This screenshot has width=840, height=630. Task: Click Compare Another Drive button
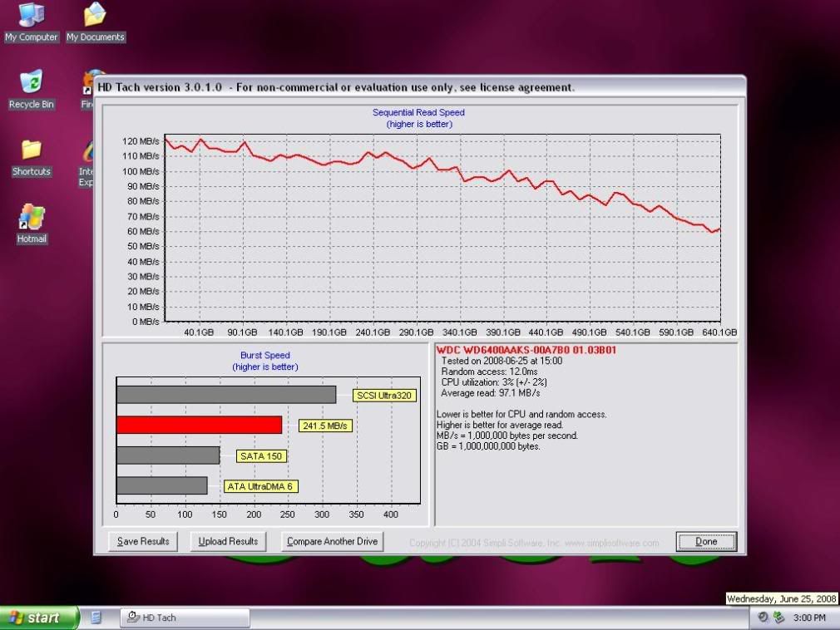coord(332,541)
